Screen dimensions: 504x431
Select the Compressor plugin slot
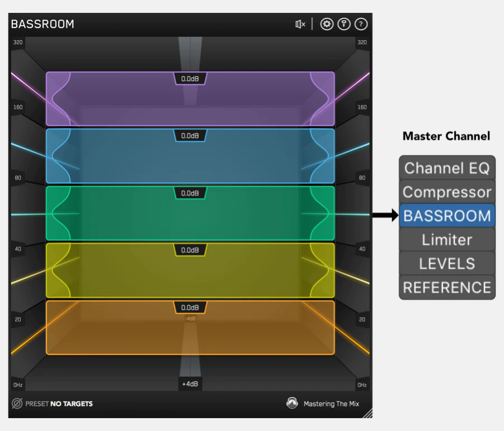447,192
